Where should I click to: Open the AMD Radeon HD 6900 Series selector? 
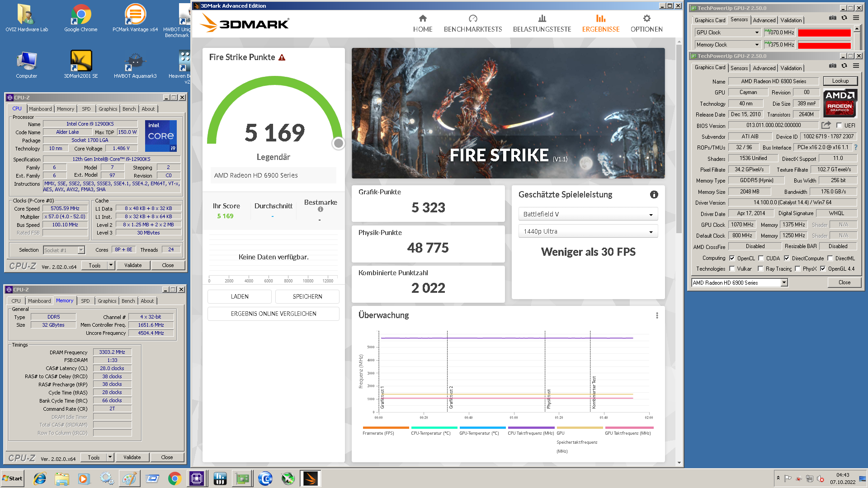(x=740, y=283)
